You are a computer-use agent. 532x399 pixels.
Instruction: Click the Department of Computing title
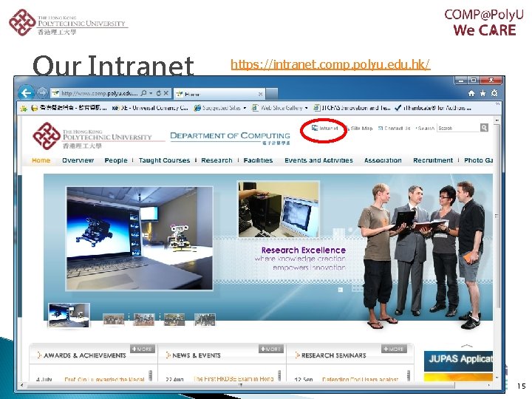(x=230, y=137)
